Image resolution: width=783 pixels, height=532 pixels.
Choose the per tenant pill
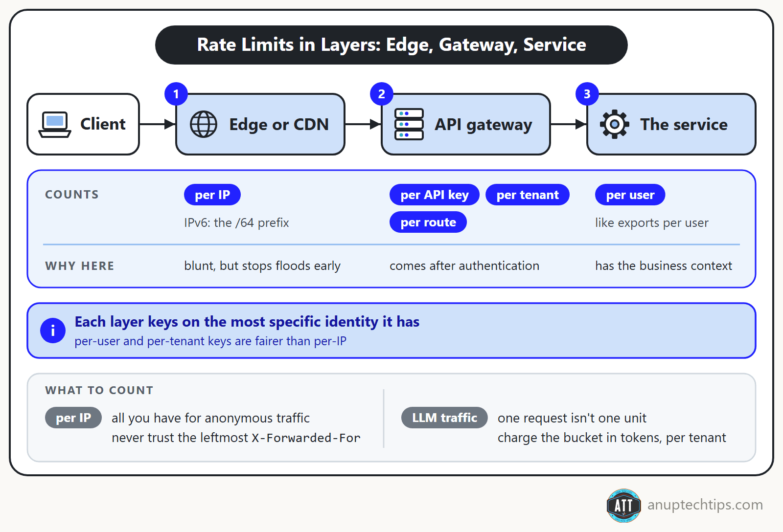[x=528, y=195]
